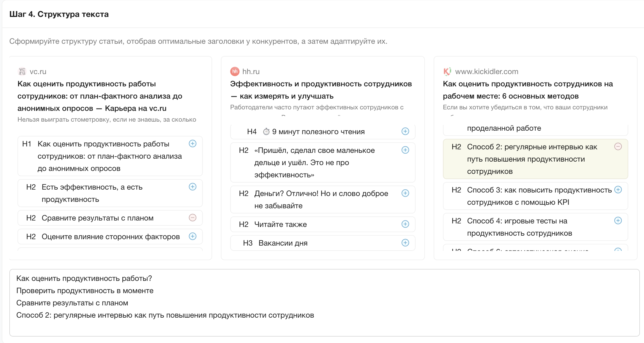Add 'Способ 3' KPI heading
The width and height of the screenshot is (644, 343).
(x=618, y=190)
